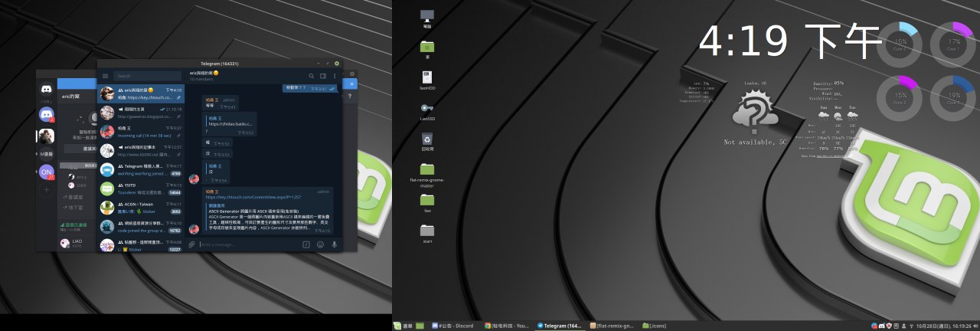Toggle Telegram side info panel icon
This screenshot has height=331, width=980.
pos(323,76)
